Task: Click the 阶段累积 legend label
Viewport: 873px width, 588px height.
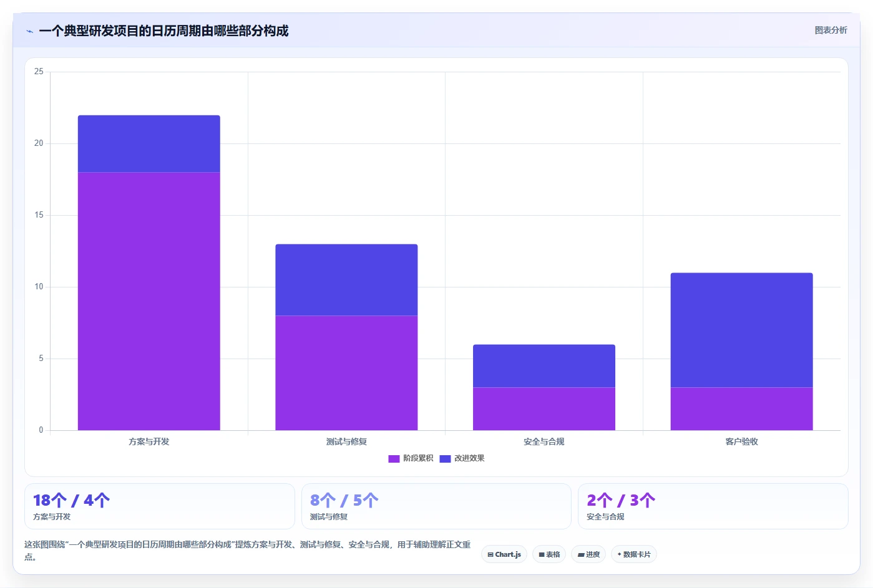Action: click(x=418, y=458)
